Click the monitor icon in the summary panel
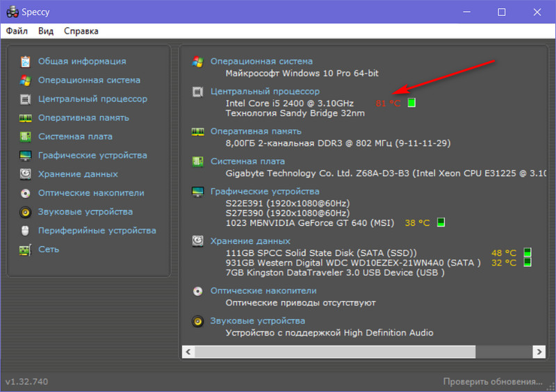 197,192
